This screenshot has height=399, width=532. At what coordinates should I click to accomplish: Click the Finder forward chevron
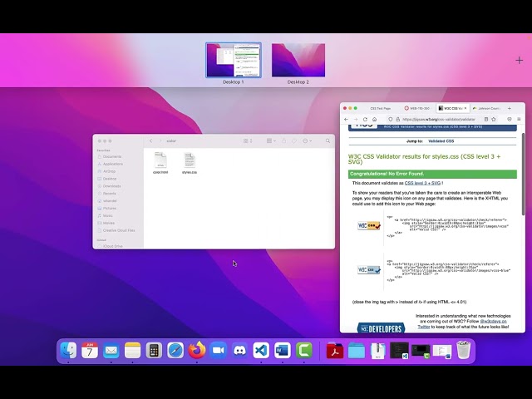160,140
